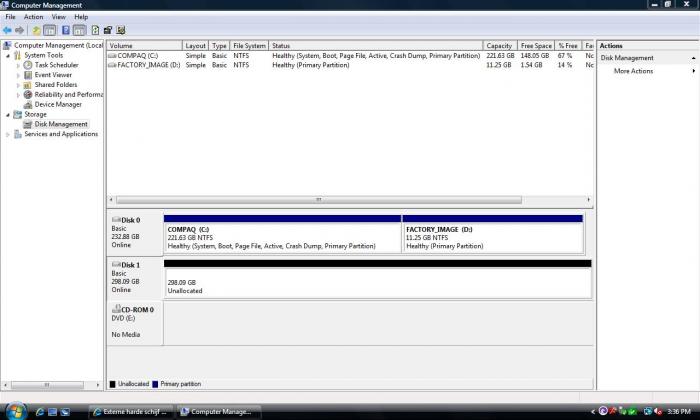Click the System Tools wrench icon
Screen dimensions: 700x420
pyautogui.click(x=17, y=55)
